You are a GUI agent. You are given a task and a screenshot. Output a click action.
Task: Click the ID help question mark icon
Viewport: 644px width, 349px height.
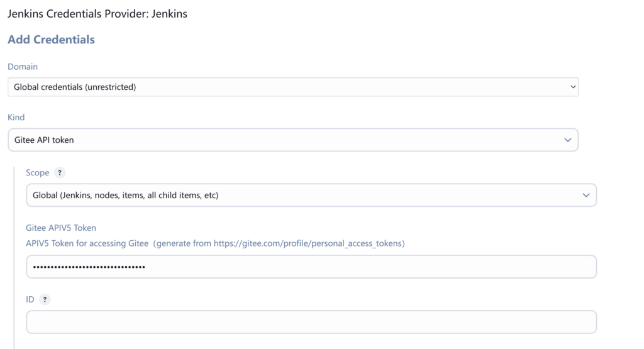click(x=45, y=299)
